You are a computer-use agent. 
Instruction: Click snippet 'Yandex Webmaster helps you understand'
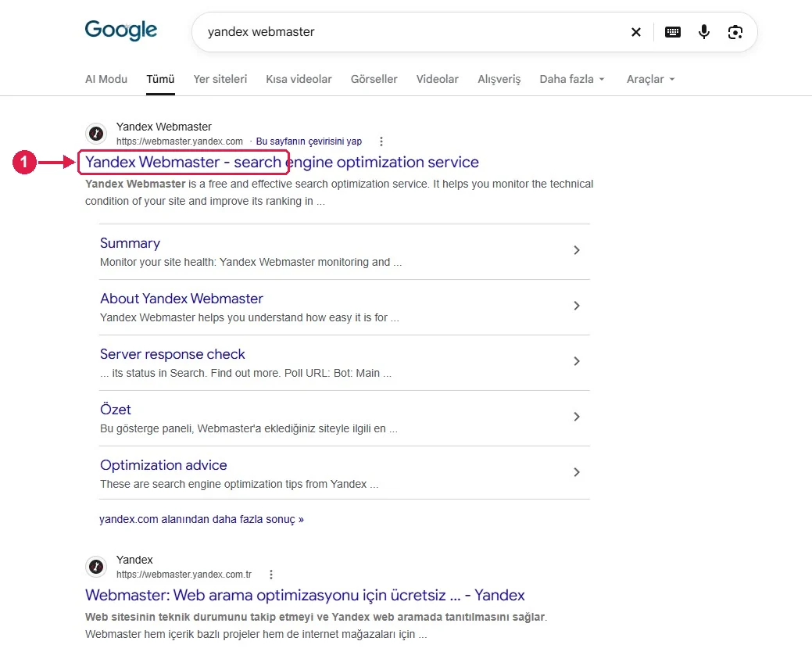(249, 317)
